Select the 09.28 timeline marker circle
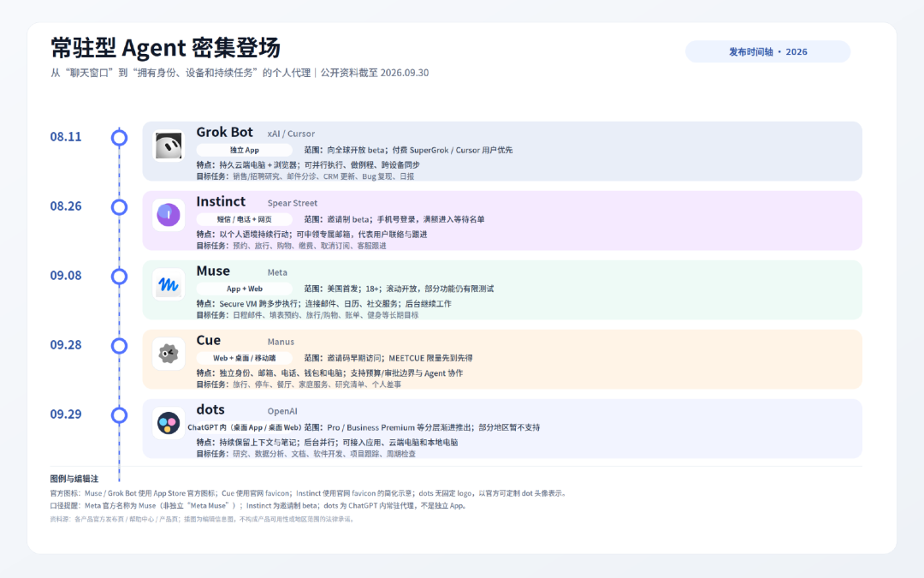Viewport: 924px width, 578px height. tap(119, 346)
